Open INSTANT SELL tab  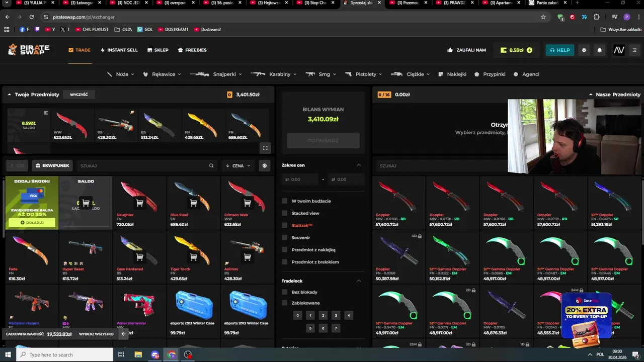click(x=119, y=50)
